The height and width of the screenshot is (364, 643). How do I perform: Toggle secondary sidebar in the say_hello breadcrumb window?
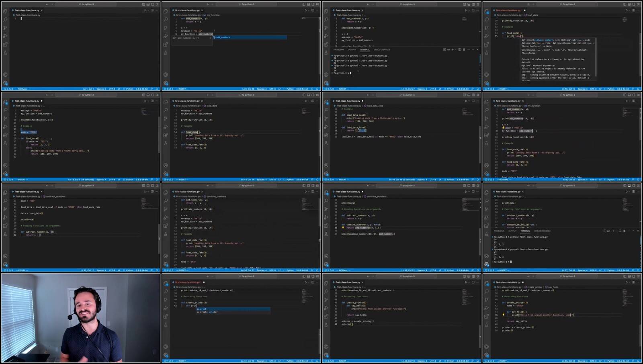(634, 276)
